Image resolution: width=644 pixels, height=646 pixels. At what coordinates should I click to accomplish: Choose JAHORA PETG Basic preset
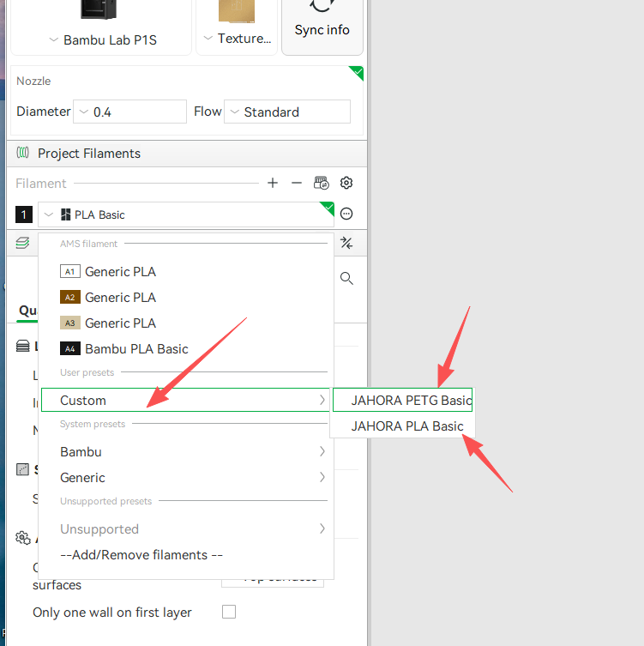403,400
